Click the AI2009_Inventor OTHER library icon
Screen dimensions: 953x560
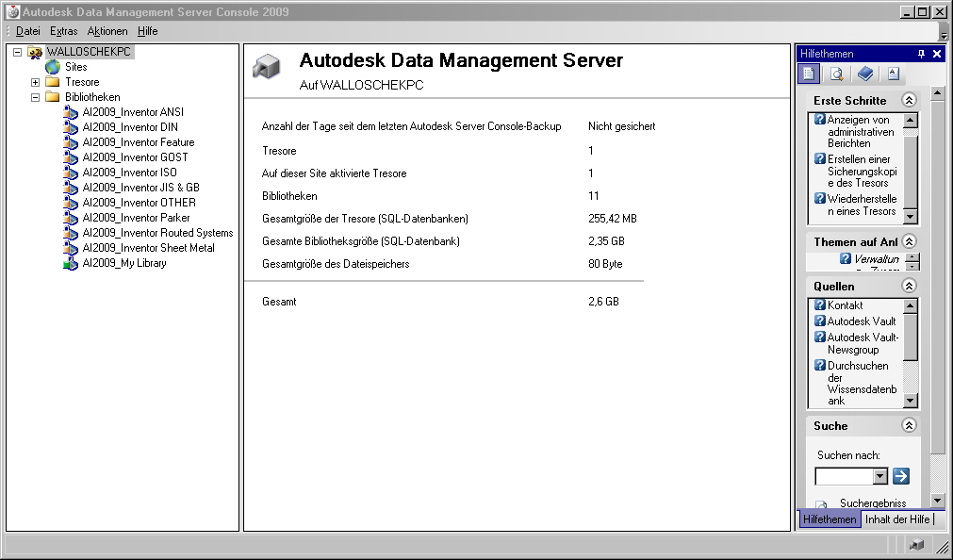tap(71, 203)
